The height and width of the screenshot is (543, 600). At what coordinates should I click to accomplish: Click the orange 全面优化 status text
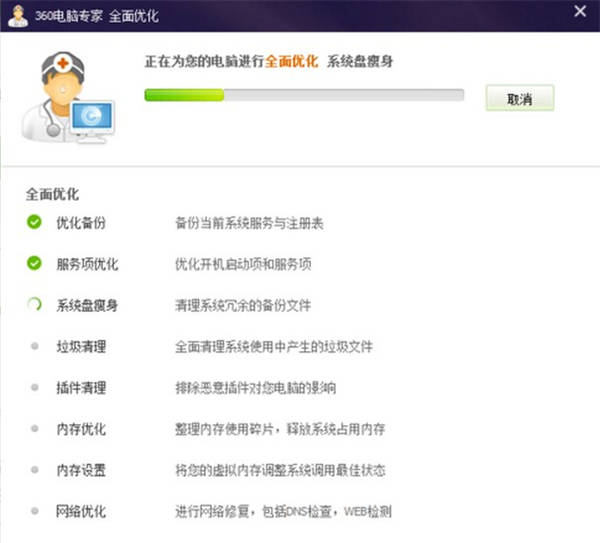click(291, 61)
